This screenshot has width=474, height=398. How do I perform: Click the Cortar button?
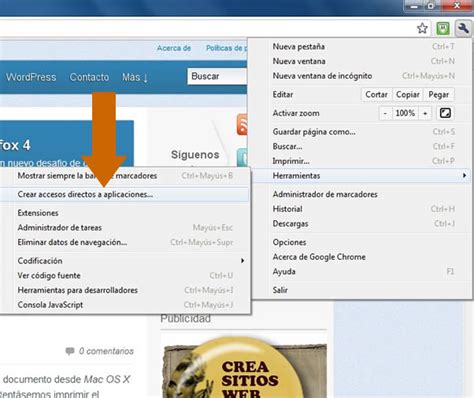376,95
